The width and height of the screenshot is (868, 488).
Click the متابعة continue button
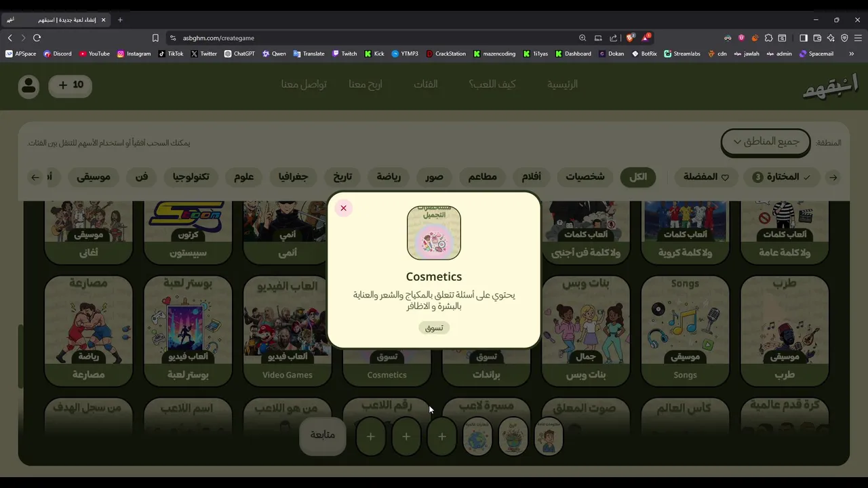pyautogui.click(x=323, y=436)
